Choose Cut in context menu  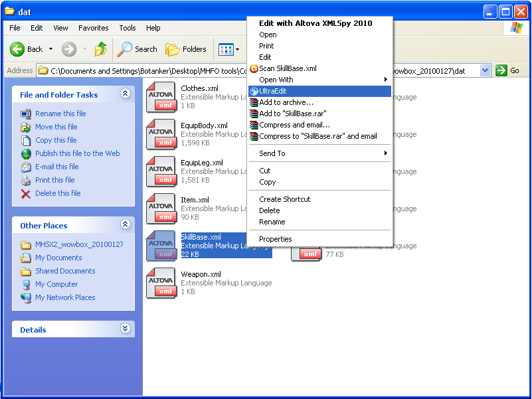[x=319, y=171]
